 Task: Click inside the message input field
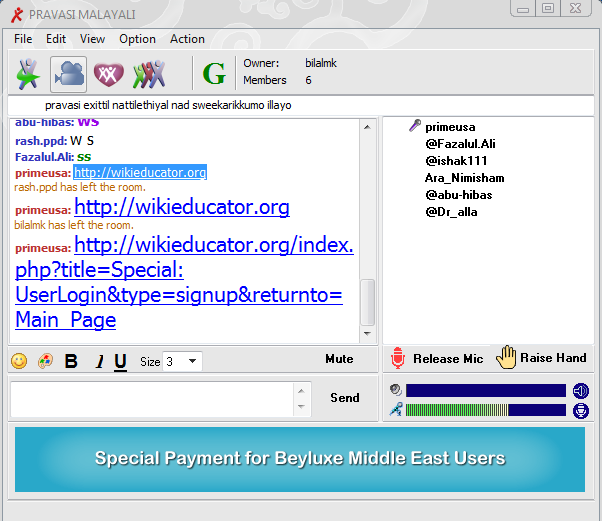pyautogui.click(x=152, y=399)
